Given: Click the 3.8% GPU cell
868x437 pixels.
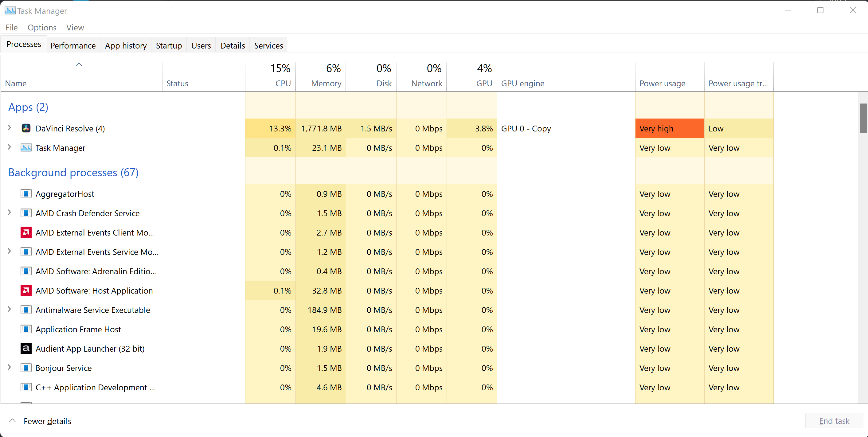Looking at the screenshot, I should pos(472,128).
